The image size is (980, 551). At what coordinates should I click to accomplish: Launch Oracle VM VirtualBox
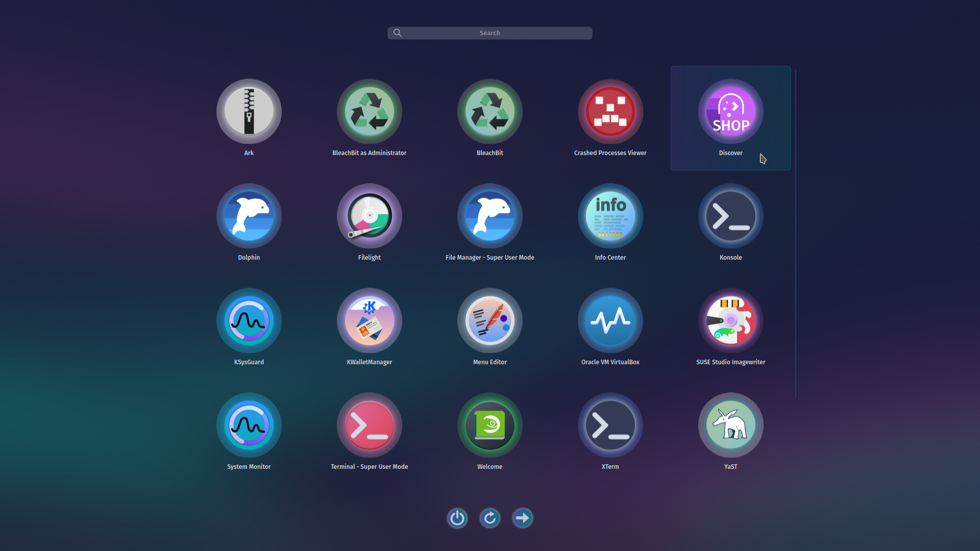pyautogui.click(x=610, y=321)
